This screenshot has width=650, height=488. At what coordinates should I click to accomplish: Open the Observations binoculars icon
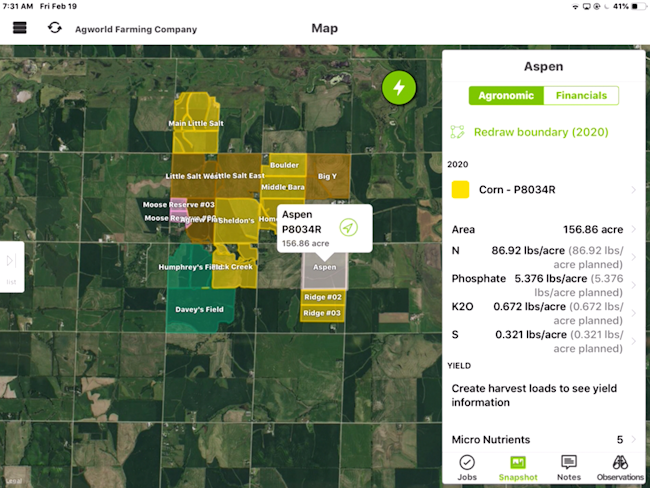pyautogui.click(x=620, y=467)
